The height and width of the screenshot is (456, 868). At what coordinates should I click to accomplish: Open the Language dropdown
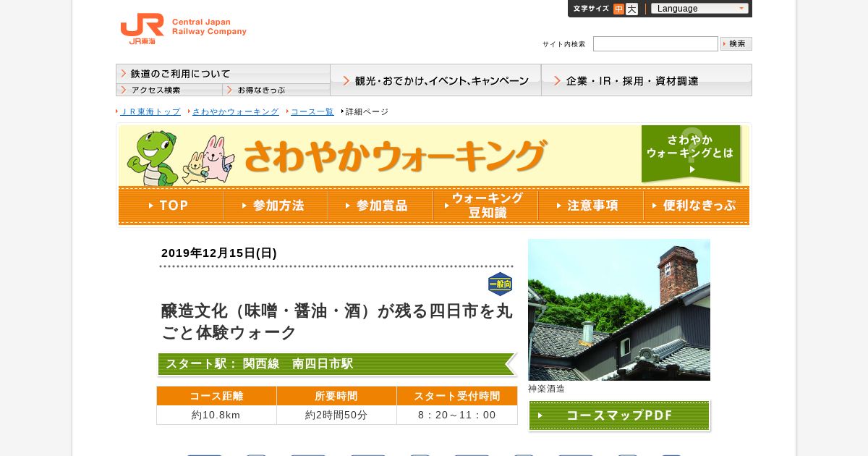click(699, 9)
